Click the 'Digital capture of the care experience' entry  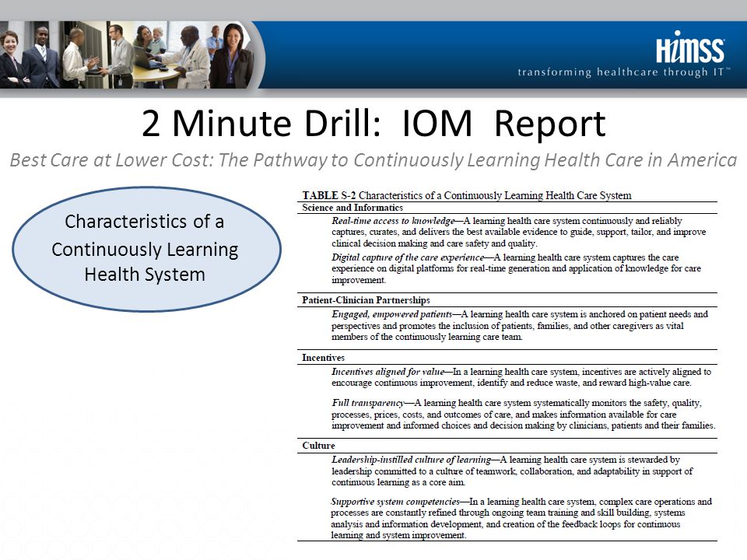[x=516, y=268]
